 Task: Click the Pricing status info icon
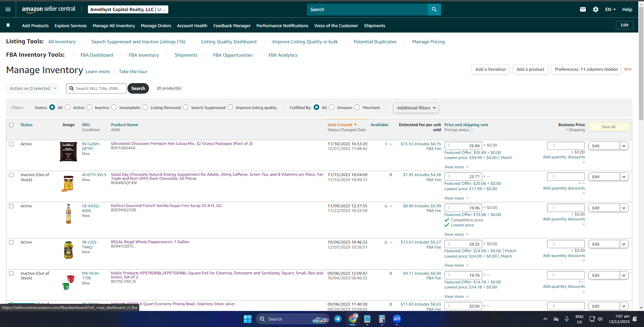pos(472,130)
